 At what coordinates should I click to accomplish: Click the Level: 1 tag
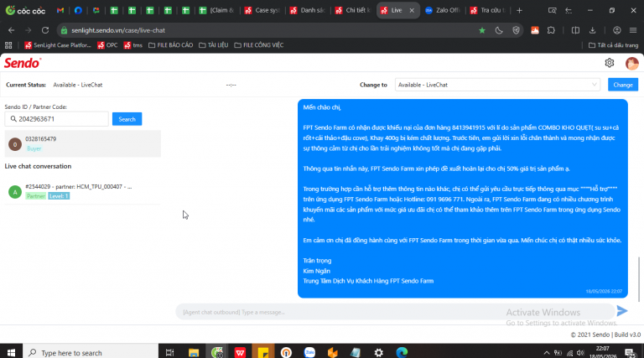[x=59, y=196]
